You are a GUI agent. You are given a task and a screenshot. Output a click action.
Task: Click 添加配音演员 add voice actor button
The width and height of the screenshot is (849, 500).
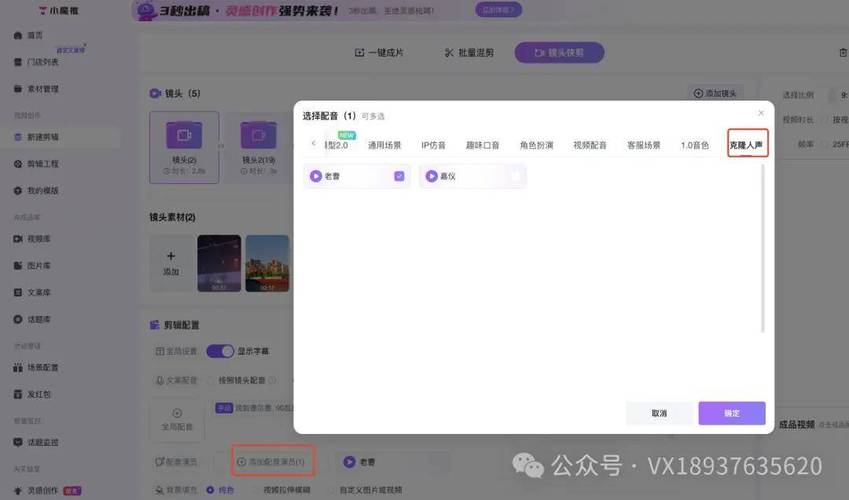tap(275, 461)
